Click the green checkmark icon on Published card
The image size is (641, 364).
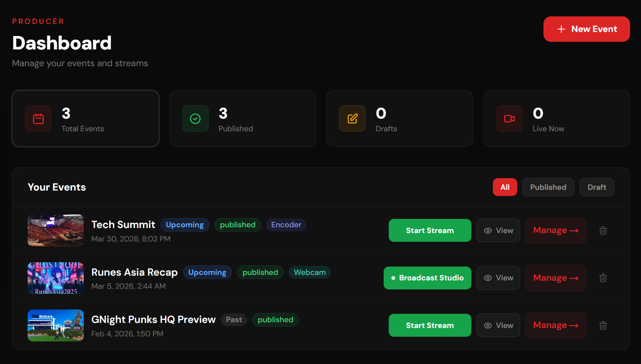195,118
